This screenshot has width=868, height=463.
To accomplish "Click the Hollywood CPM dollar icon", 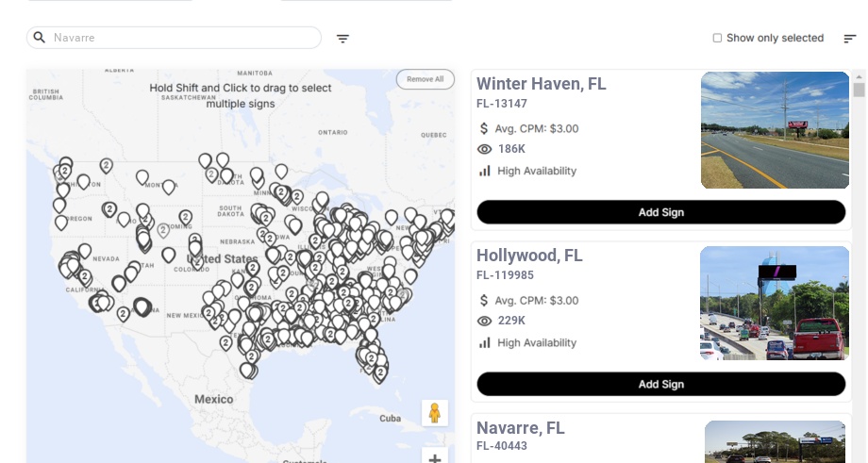I will tap(485, 301).
